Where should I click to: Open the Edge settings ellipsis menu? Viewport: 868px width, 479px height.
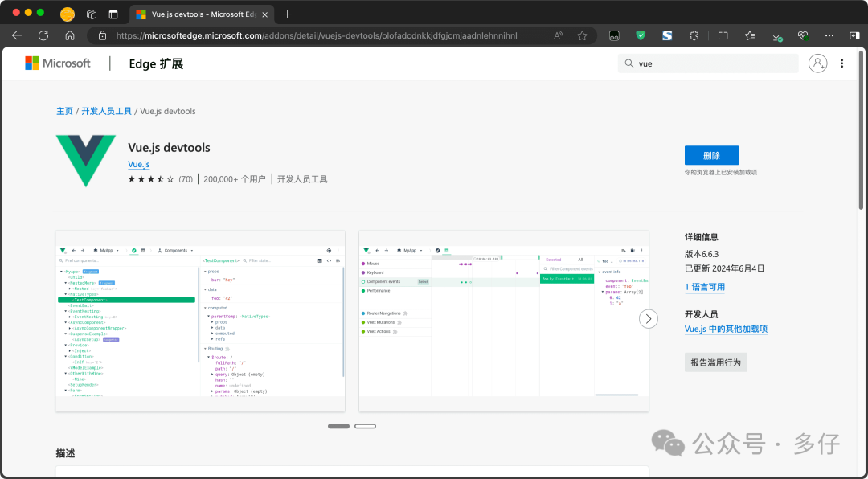(829, 35)
